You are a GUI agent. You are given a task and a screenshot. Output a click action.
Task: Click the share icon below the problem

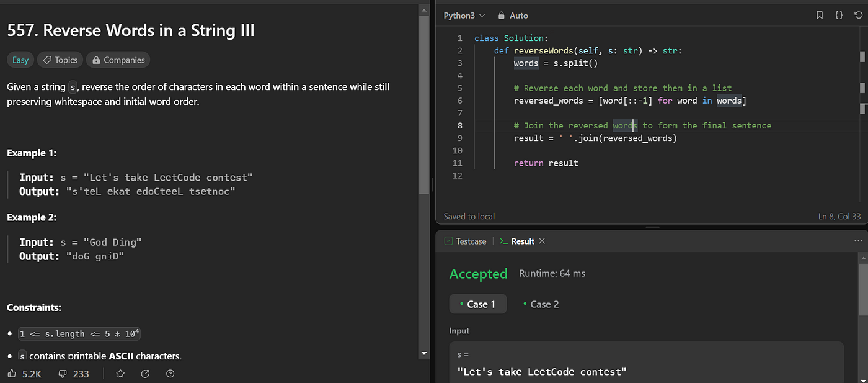(x=145, y=374)
